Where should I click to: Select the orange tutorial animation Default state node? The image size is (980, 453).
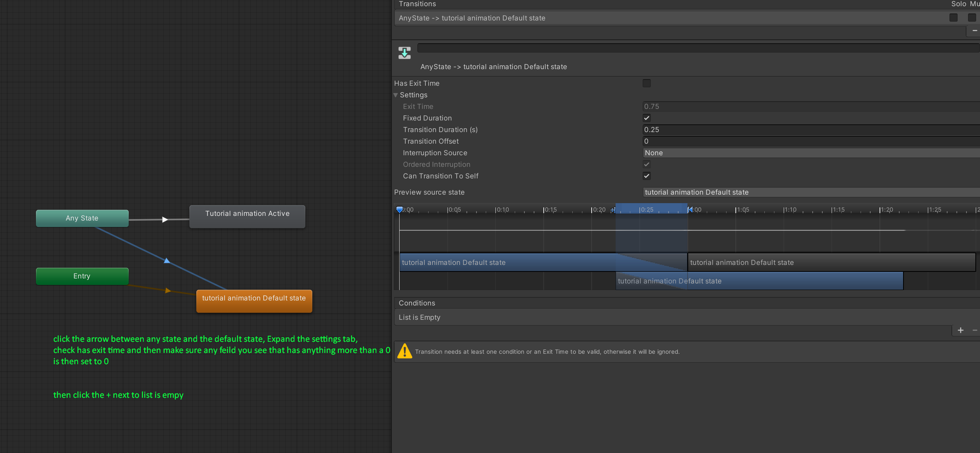[254, 301]
